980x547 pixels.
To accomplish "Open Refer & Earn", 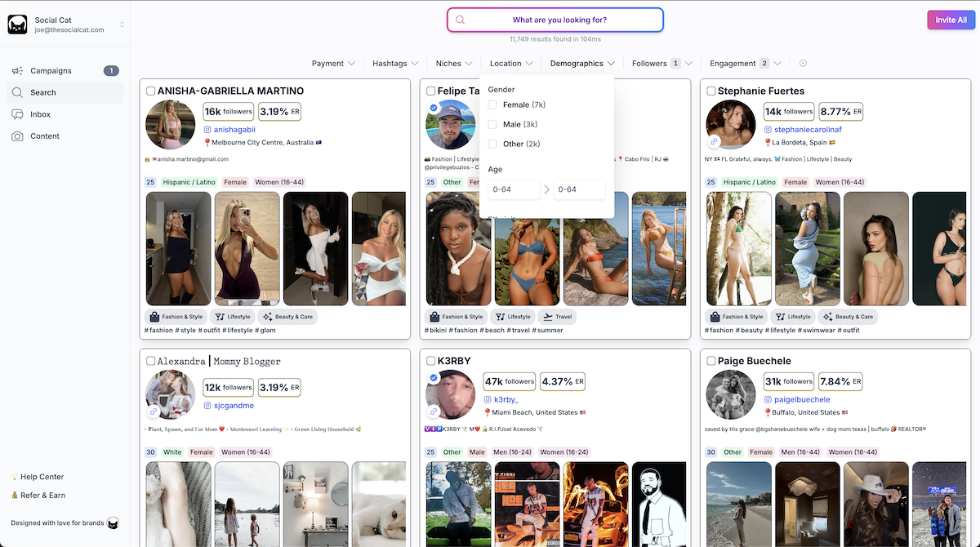I will (38, 496).
